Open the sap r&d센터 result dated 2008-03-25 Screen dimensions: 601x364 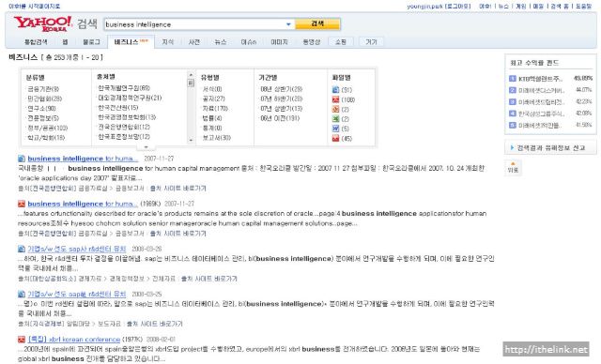[77, 294]
